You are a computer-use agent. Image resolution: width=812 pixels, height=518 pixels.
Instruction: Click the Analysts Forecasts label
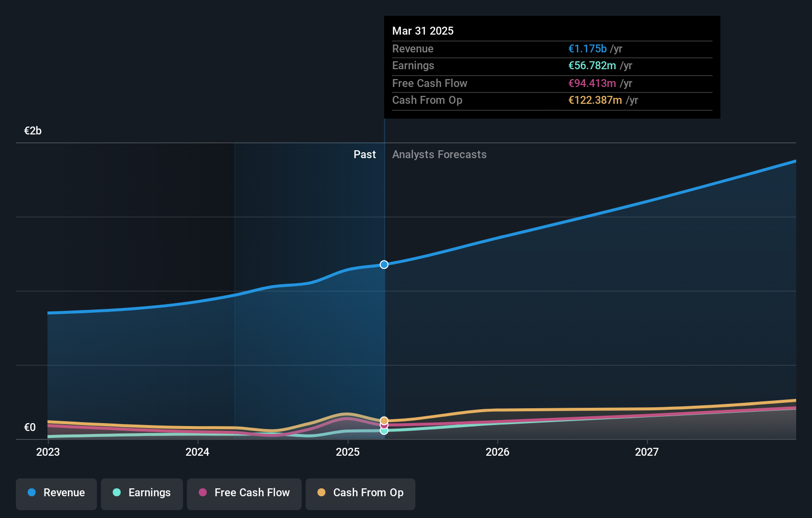click(x=439, y=154)
